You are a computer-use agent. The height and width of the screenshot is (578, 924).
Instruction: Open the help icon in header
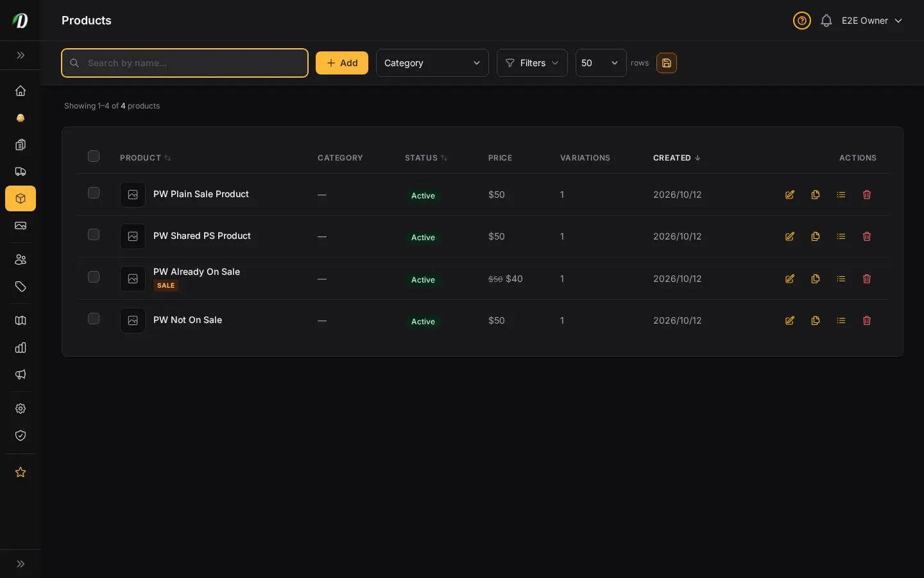pos(802,21)
